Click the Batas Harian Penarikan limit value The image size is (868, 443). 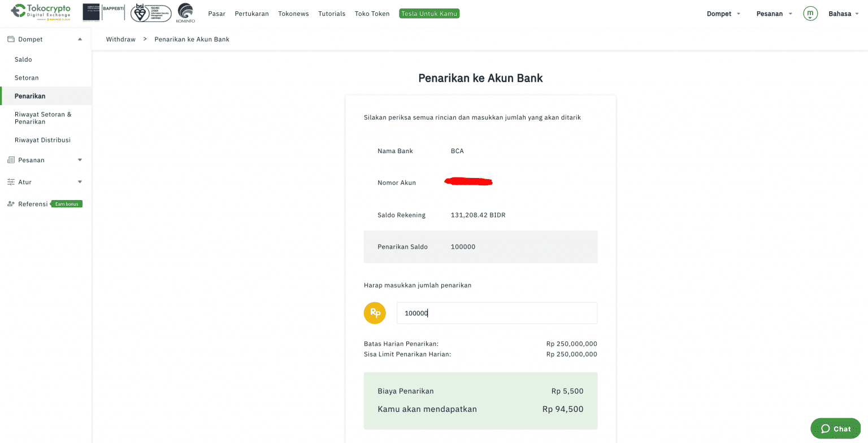pos(572,344)
